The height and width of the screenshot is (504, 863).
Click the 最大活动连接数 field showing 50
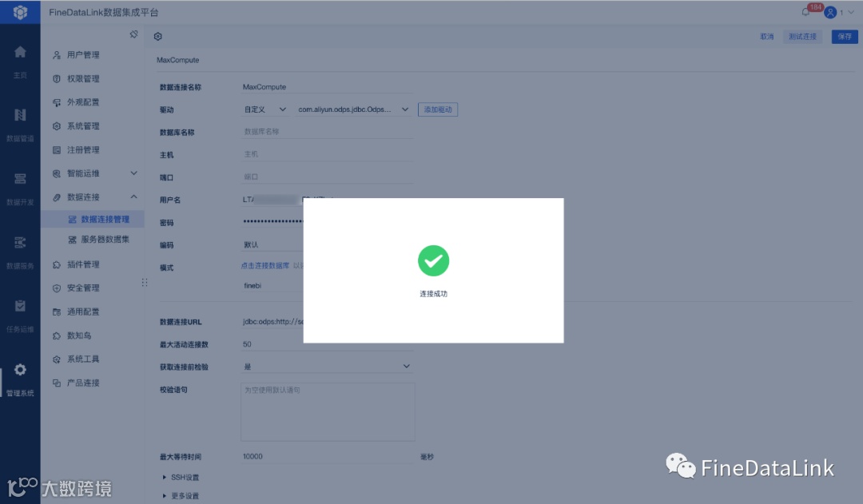tap(328, 344)
